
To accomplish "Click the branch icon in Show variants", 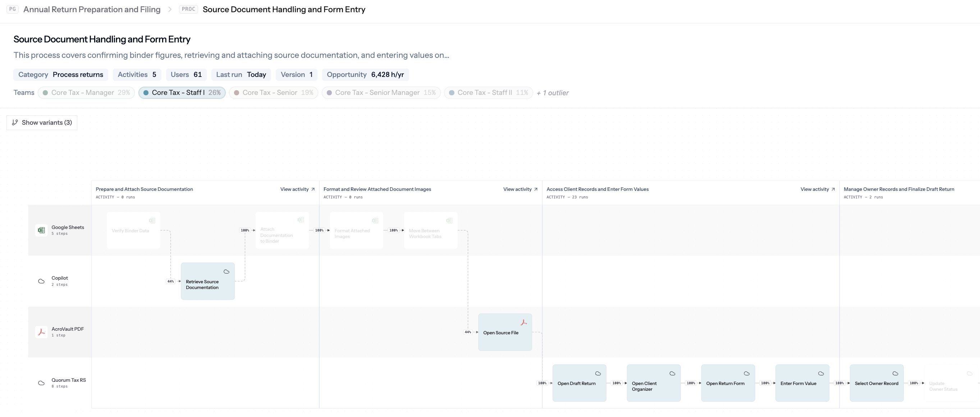I will point(15,123).
